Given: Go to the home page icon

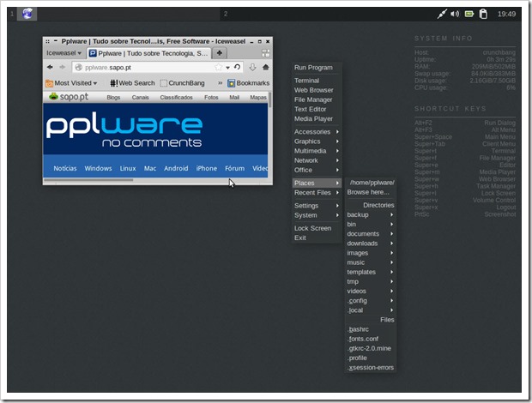Looking at the screenshot, I should coord(266,67).
